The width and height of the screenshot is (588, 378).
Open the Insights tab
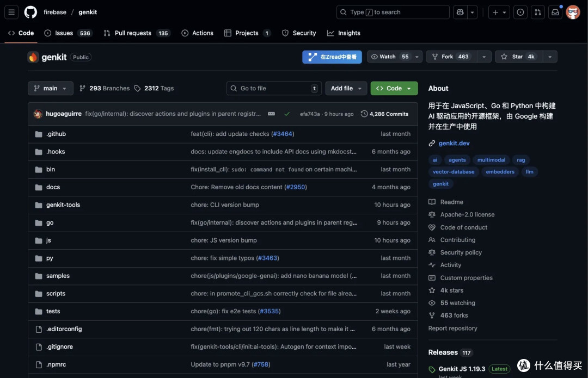[x=344, y=33]
